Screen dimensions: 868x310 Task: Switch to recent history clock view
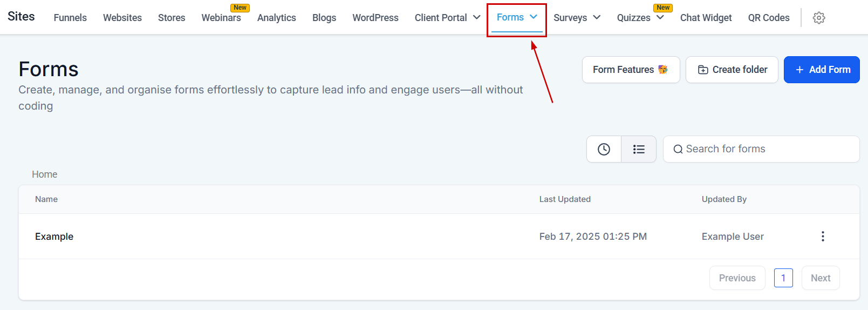coord(604,149)
